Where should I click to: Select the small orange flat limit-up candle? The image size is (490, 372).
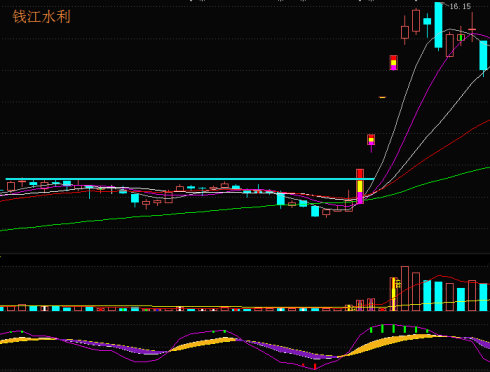(382, 97)
